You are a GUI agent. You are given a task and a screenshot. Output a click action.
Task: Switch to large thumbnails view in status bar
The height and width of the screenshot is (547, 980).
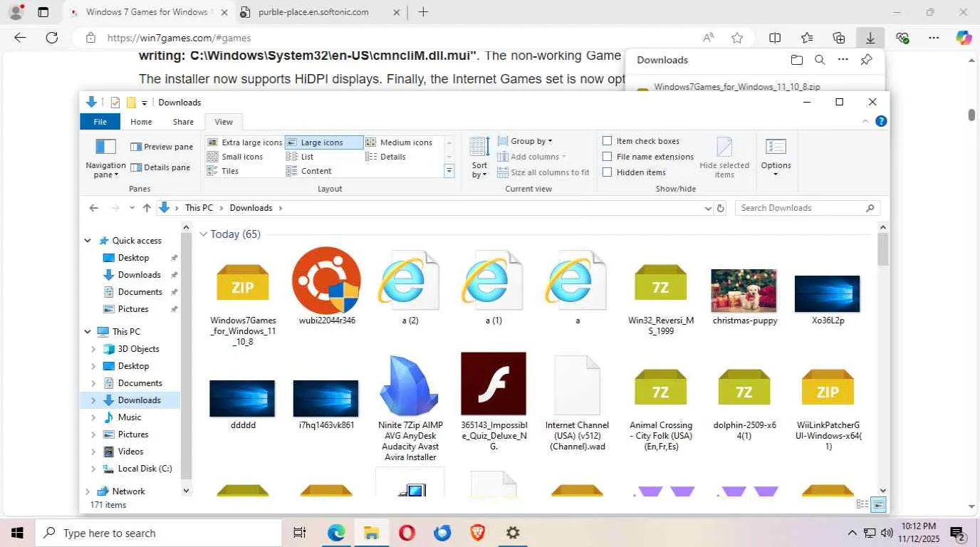pyautogui.click(x=879, y=504)
